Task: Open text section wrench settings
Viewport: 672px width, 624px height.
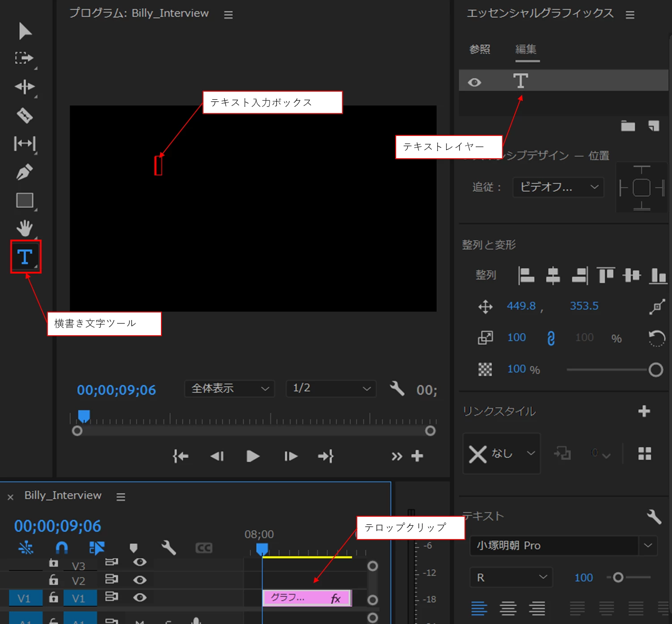Action: tap(654, 517)
